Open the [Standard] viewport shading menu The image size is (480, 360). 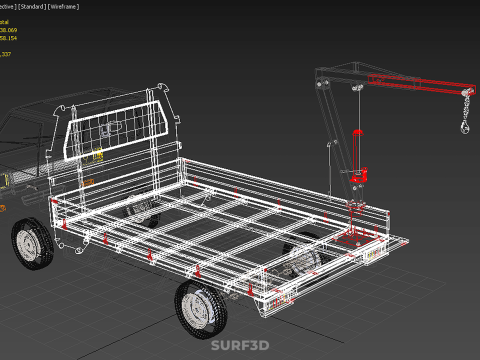(32, 6)
